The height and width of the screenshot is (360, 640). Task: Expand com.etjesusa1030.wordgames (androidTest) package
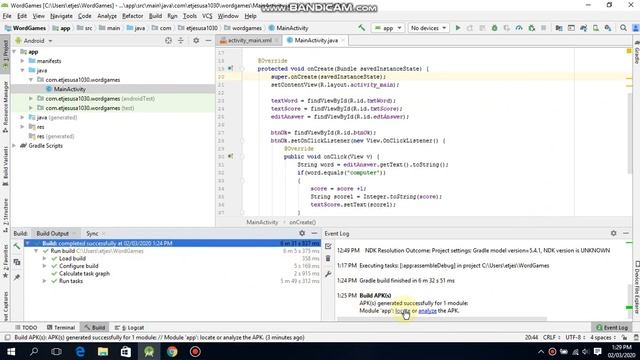click(x=31, y=99)
